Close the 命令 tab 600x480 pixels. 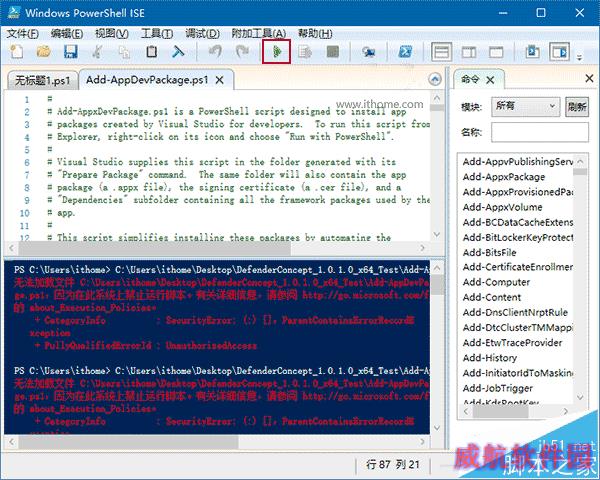point(490,80)
